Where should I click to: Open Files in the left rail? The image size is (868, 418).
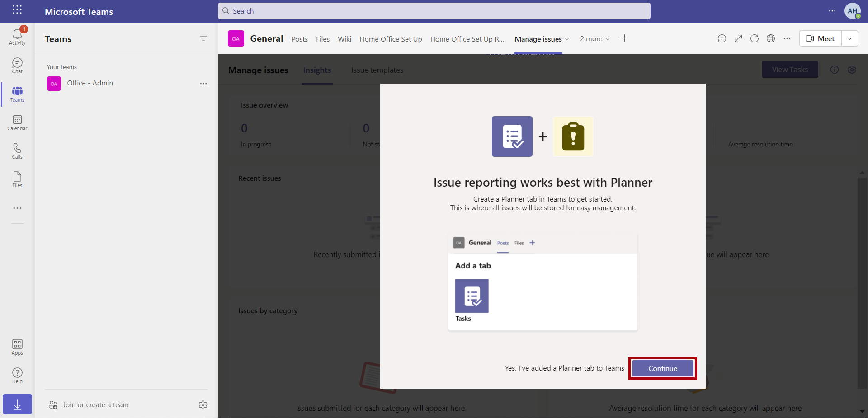(x=17, y=179)
